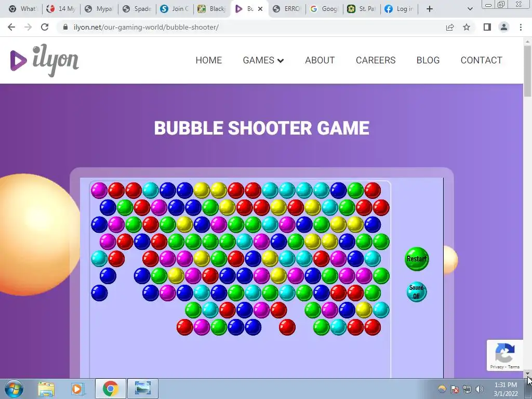Reload the current page
532x399 pixels.
pyautogui.click(x=45, y=27)
